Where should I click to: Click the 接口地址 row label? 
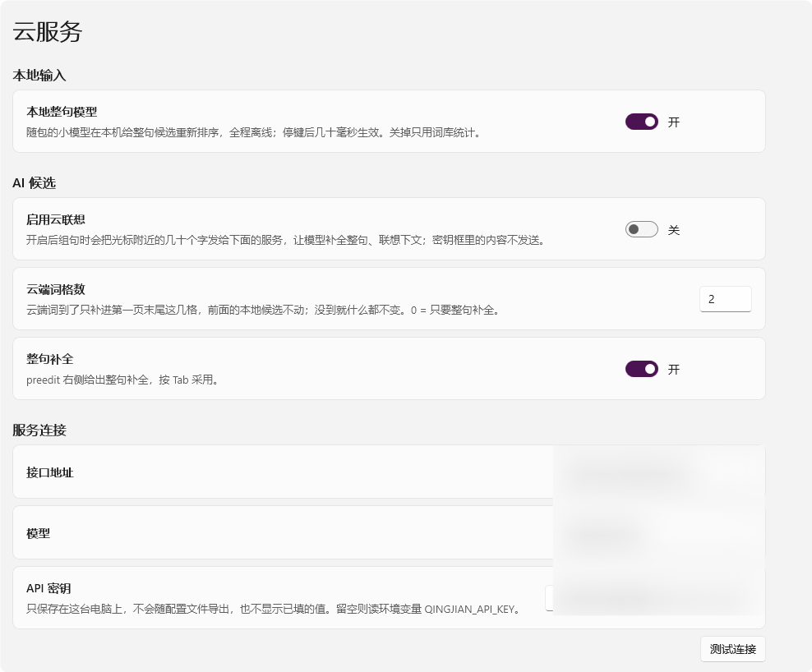click(49, 472)
